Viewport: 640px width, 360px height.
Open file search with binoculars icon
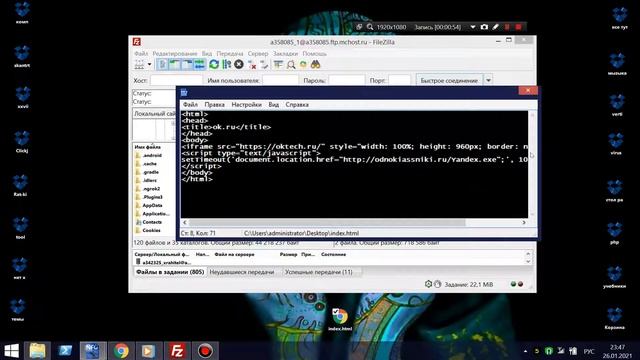point(316,64)
